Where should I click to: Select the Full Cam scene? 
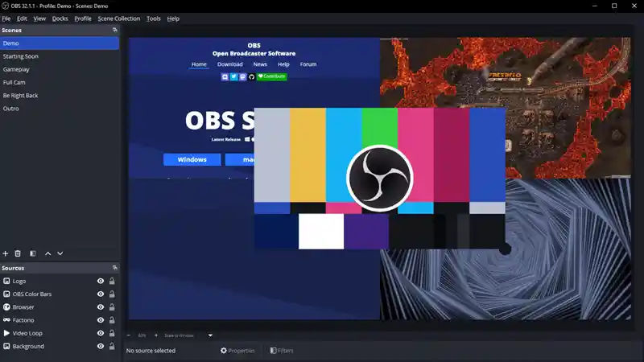pyautogui.click(x=60, y=83)
